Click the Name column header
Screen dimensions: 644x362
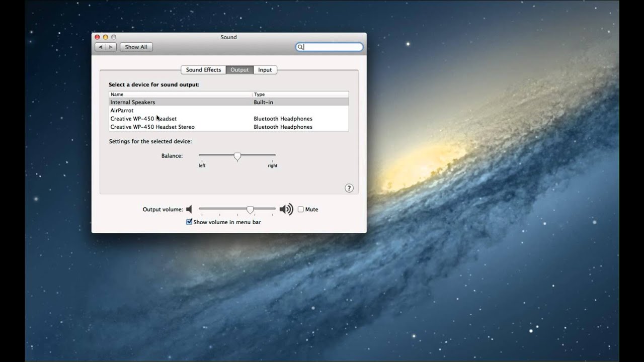click(180, 95)
